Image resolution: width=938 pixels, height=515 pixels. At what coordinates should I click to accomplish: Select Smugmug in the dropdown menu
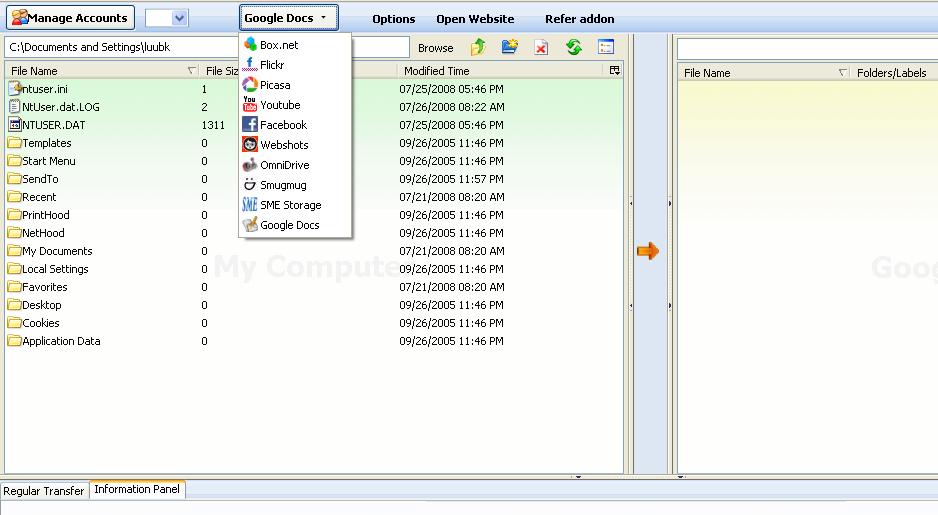[295, 185]
